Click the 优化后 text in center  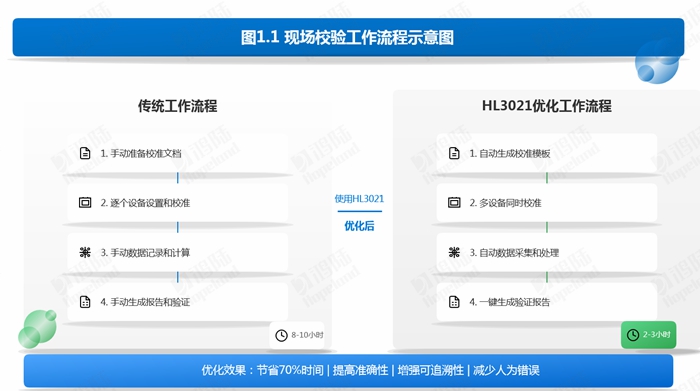click(x=359, y=226)
